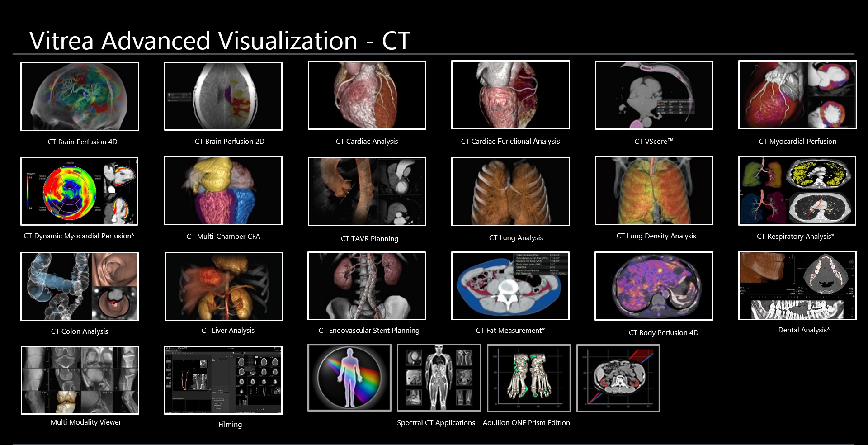Choose the CT Multi-Chamber CFA image
The image size is (868, 445).
(223, 190)
